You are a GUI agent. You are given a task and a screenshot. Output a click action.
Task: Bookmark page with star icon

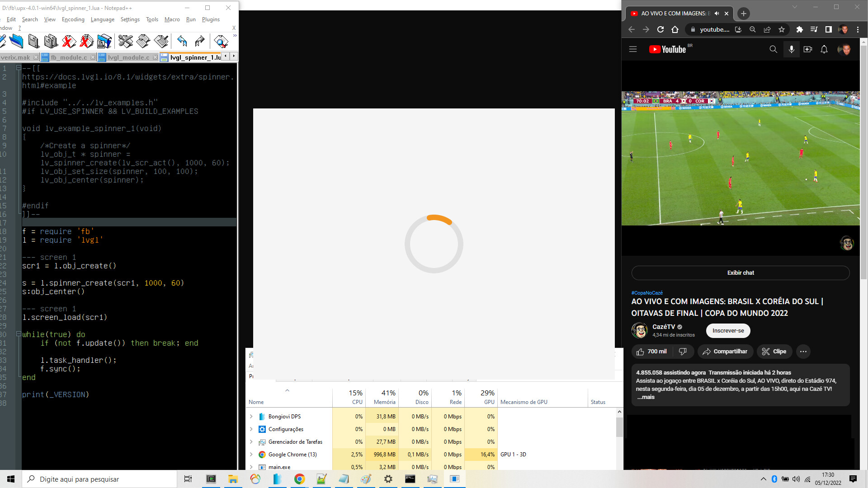782,29
